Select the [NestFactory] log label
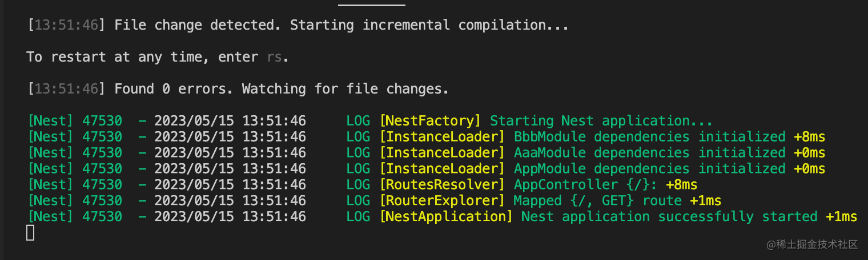 [430, 121]
